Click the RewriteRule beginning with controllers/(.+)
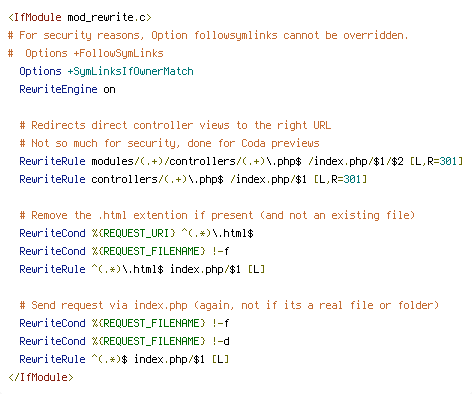 [193, 179]
